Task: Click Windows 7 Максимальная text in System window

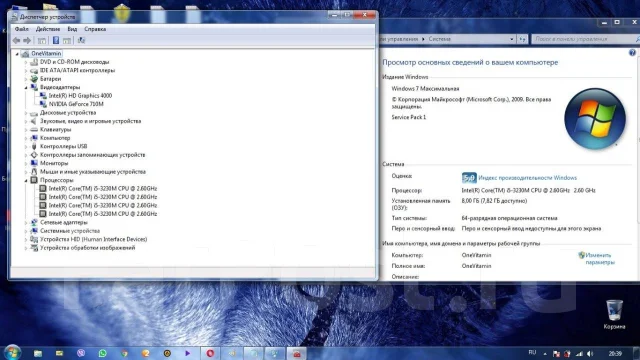Action: [425, 89]
